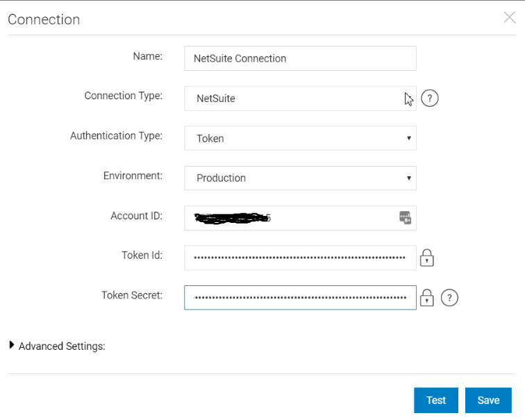The image size is (525, 420).
Task: Save the connection settings
Action: 488,401
